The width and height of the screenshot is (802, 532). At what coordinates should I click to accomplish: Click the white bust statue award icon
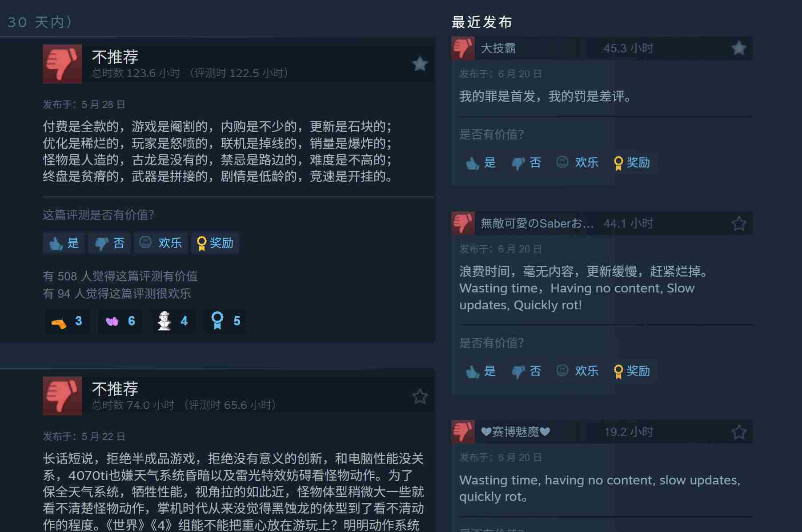click(x=164, y=321)
